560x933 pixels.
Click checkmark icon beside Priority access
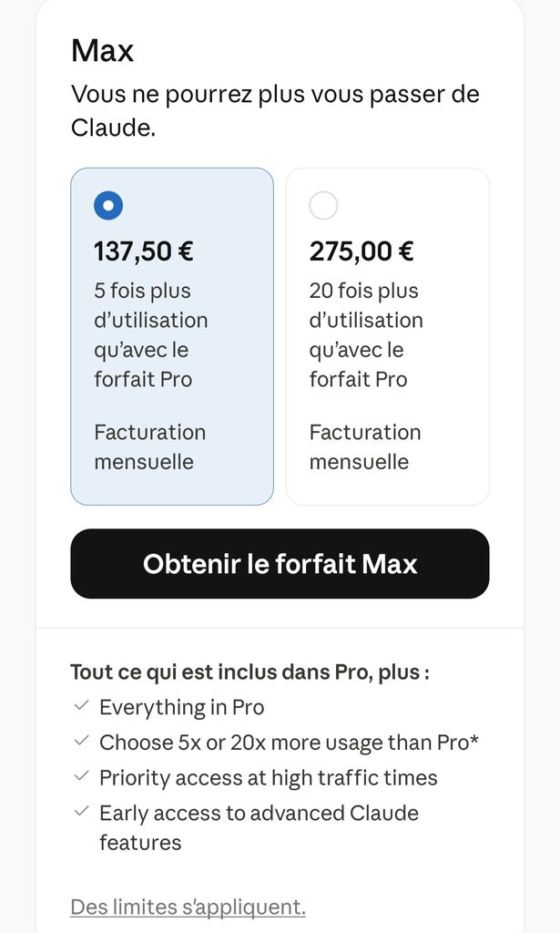(81, 776)
